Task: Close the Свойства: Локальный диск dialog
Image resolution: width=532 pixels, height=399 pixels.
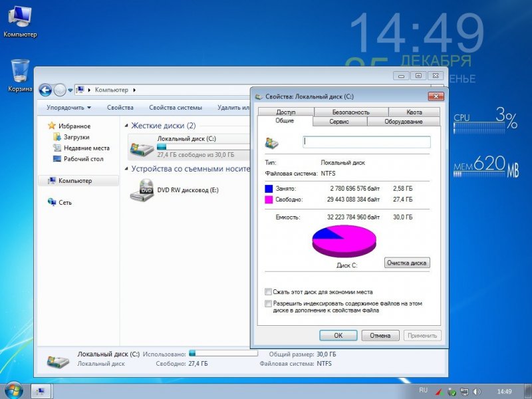Action: 436,96
